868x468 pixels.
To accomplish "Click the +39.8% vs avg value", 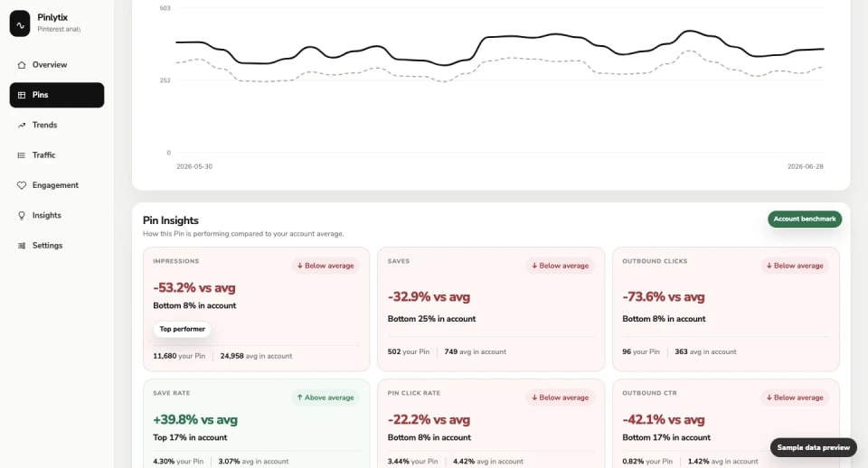I will [x=195, y=419].
